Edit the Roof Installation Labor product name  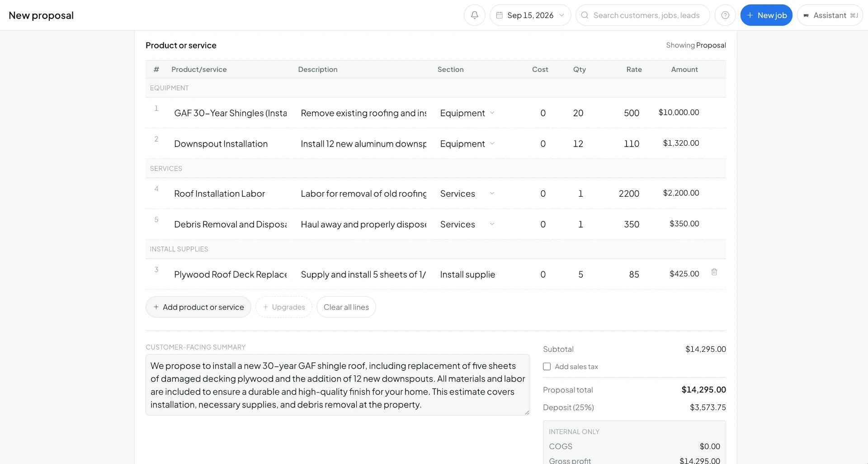[231, 194]
